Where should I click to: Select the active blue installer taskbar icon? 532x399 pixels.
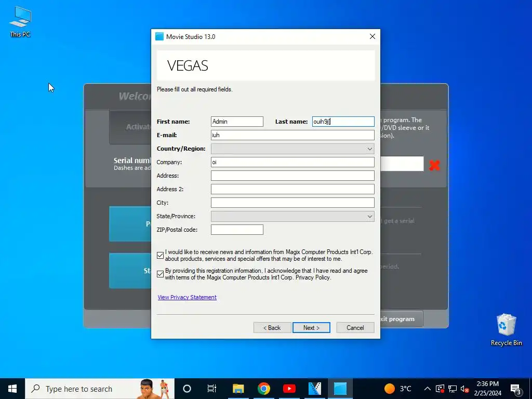coord(340,389)
